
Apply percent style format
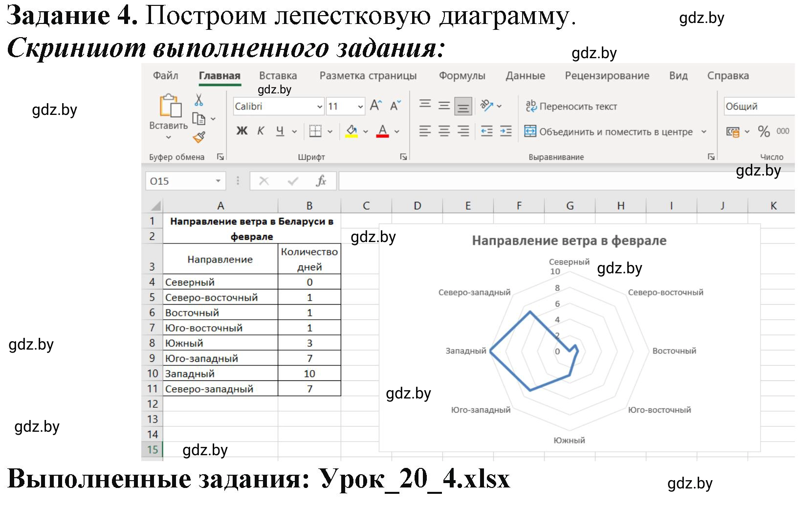[x=764, y=131]
